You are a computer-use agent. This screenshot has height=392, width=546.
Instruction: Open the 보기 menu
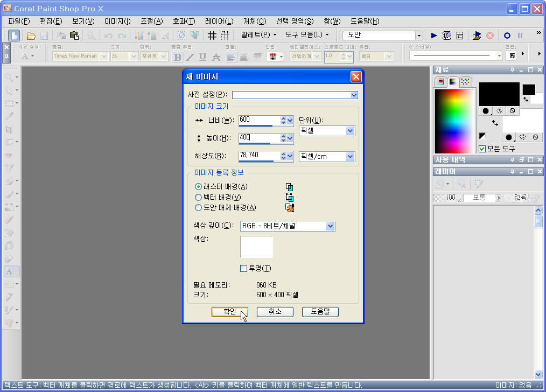83,21
